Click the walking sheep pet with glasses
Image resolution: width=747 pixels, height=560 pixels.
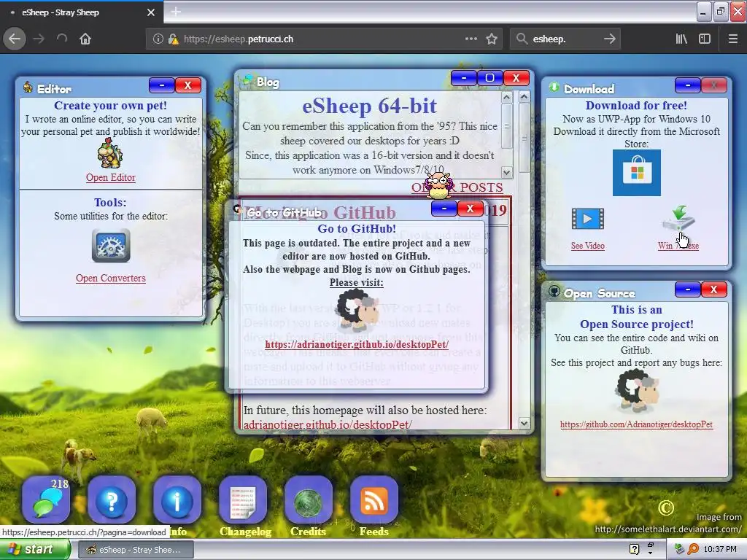tap(438, 185)
